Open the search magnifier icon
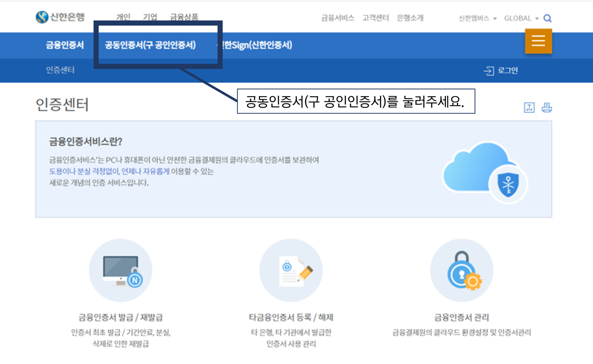 [547, 18]
